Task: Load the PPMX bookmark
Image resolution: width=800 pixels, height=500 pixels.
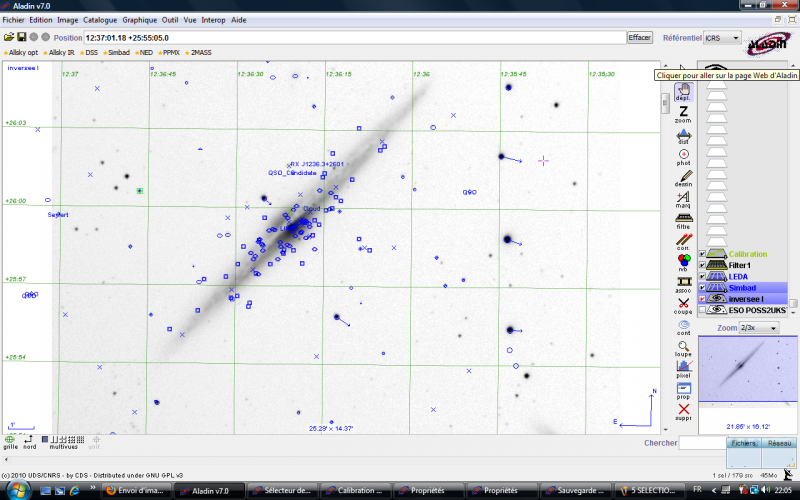Action: 169,53
